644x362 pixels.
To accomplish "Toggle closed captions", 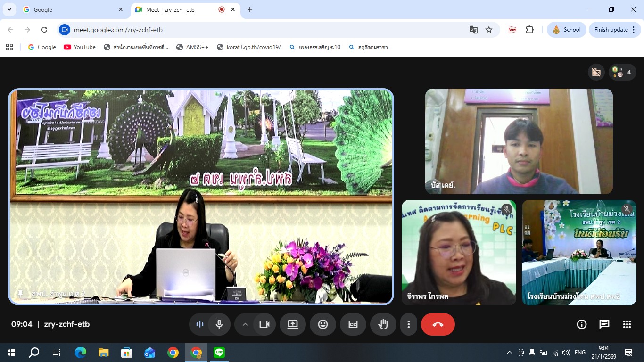I will click(x=353, y=324).
